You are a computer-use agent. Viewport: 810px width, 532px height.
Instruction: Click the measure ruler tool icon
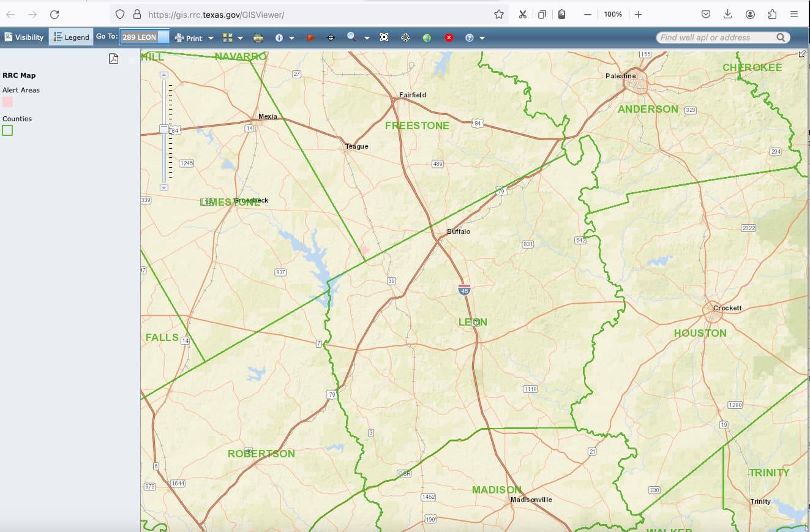pyautogui.click(x=258, y=38)
